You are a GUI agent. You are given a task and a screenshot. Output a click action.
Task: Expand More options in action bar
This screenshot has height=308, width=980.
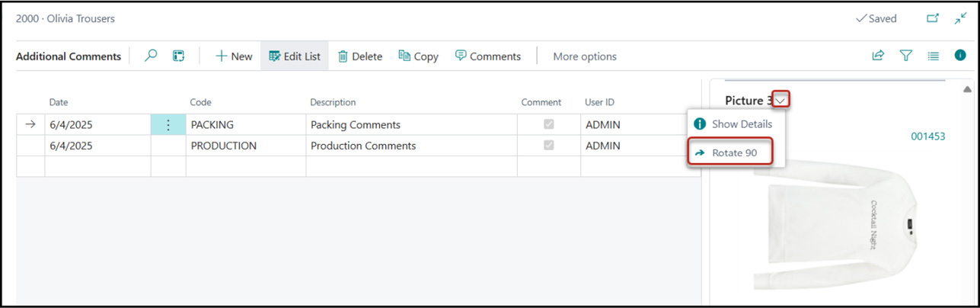click(x=584, y=56)
